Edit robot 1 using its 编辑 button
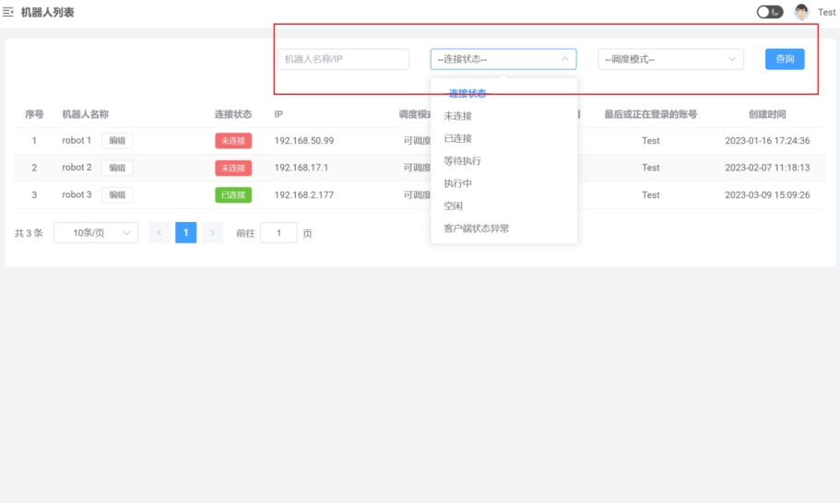Viewport: 840px width, 504px height. pyautogui.click(x=117, y=140)
